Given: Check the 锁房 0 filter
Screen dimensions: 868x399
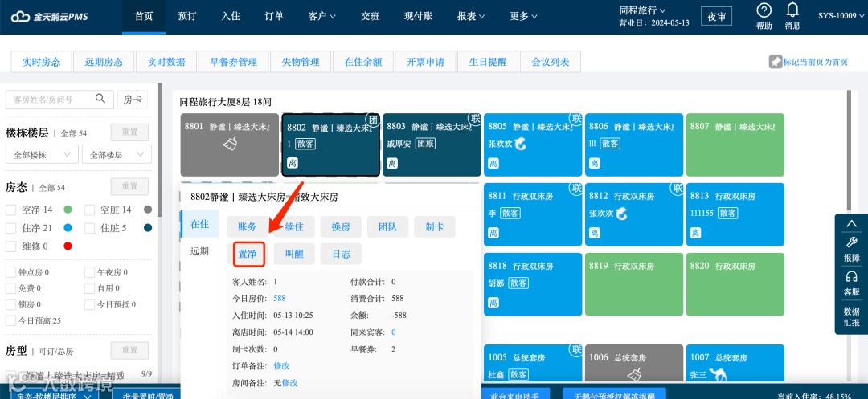Looking at the screenshot, I should pyautogui.click(x=10, y=304).
